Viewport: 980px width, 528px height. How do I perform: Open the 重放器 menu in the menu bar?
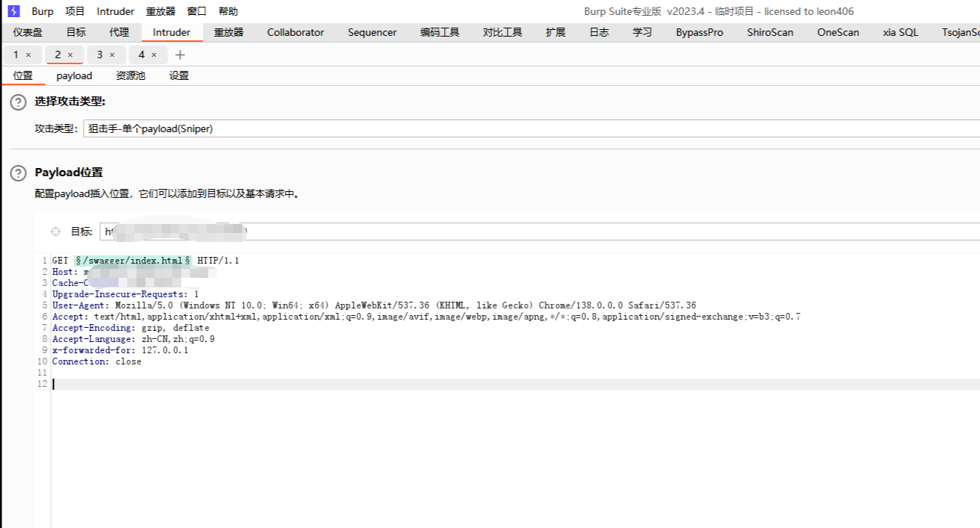point(161,11)
